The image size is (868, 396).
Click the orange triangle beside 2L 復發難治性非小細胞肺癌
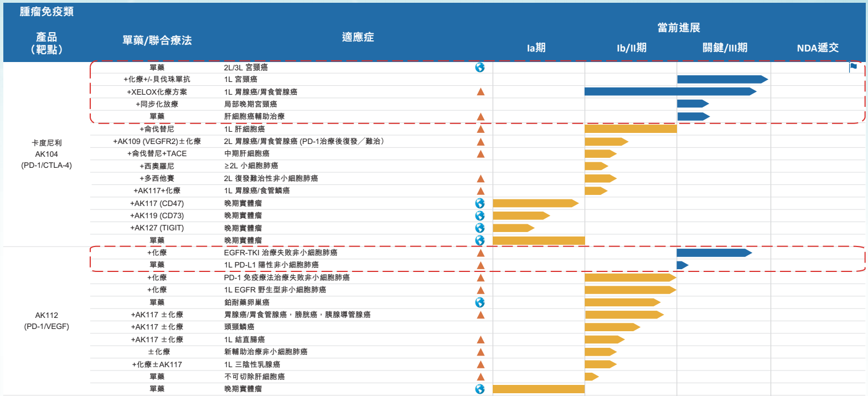pos(480,179)
